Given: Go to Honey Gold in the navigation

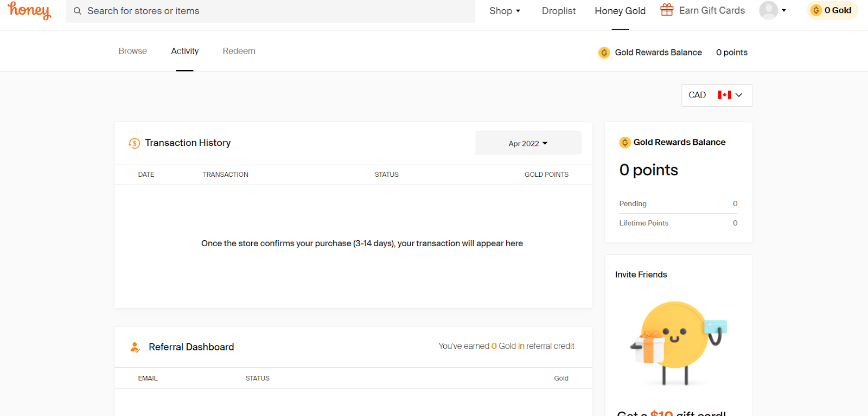Looking at the screenshot, I should pyautogui.click(x=620, y=11).
